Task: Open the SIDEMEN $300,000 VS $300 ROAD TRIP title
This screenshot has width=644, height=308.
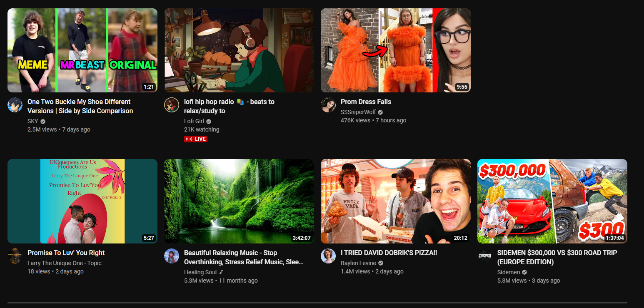Action: point(557,257)
